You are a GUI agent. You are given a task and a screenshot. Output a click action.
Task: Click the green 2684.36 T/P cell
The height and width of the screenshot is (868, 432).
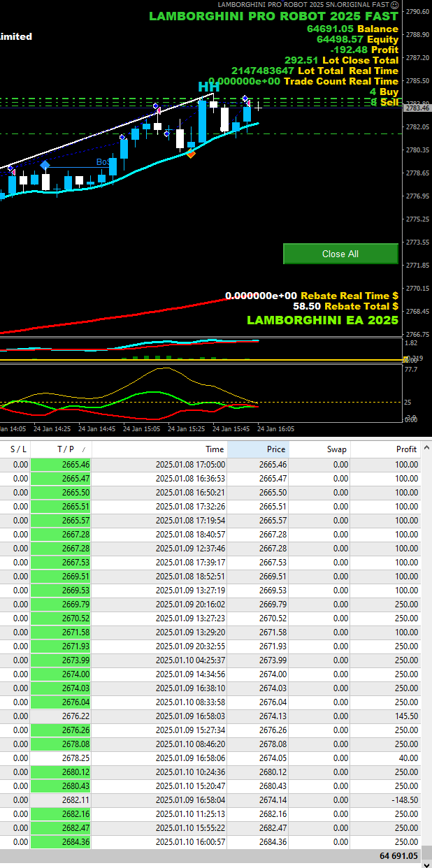[62, 842]
